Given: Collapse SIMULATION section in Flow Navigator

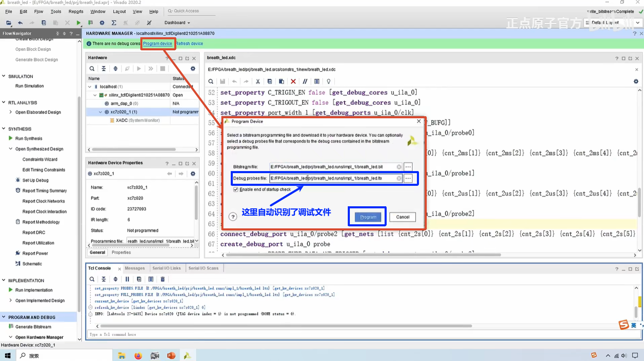Looking at the screenshot, I should point(4,76).
